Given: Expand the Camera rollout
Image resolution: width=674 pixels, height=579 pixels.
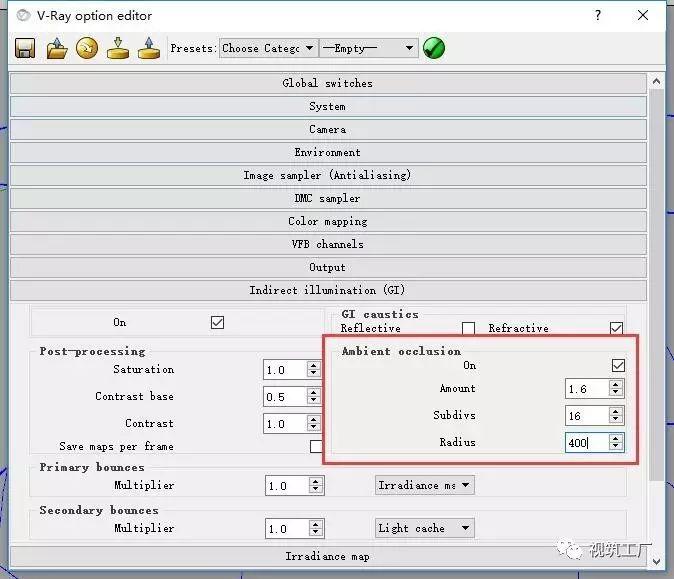Looking at the screenshot, I should pyautogui.click(x=328, y=129).
